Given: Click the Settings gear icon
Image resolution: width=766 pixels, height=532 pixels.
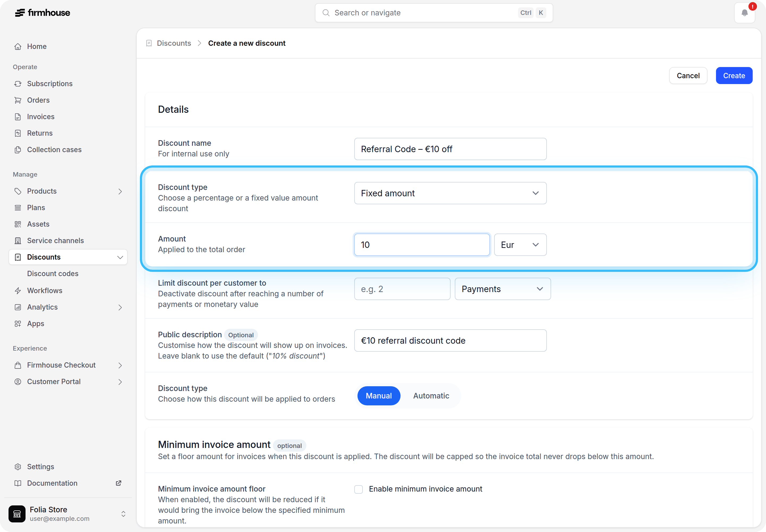Looking at the screenshot, I should point(18,467).
